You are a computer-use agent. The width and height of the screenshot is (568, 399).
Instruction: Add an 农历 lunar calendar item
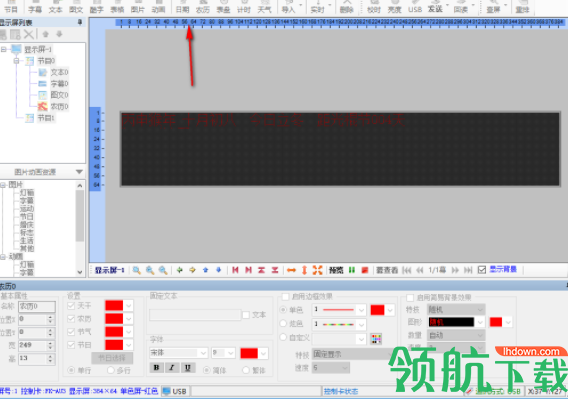202,7
